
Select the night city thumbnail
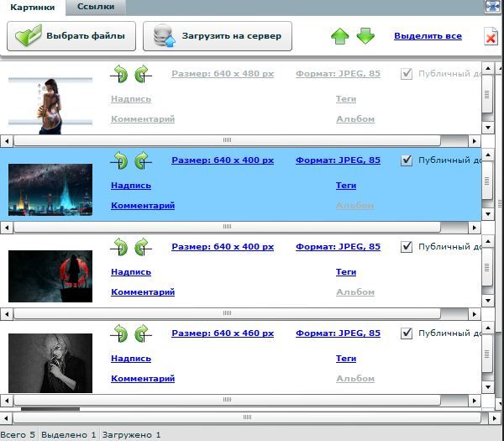coord(50,190)
